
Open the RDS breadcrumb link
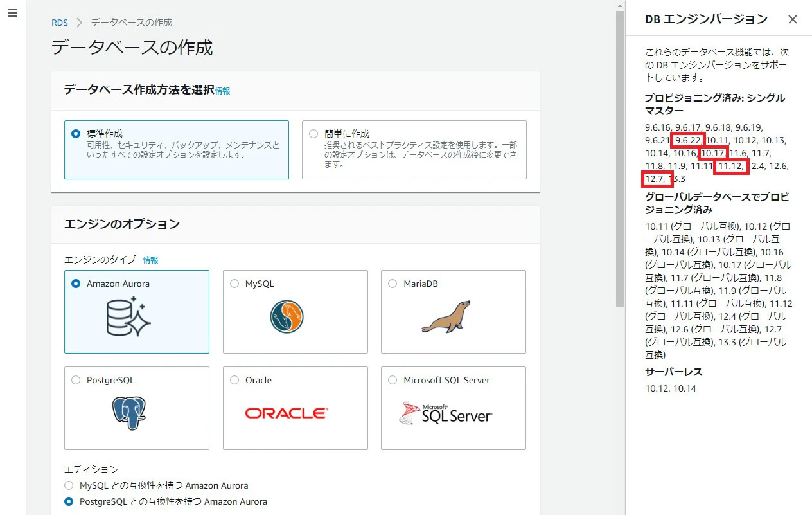click(x=60, y=23)
